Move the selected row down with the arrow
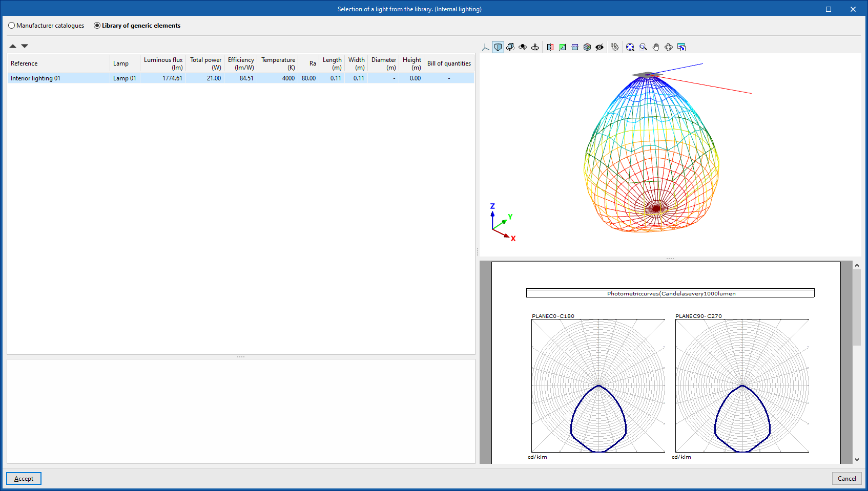 (25, 46)
